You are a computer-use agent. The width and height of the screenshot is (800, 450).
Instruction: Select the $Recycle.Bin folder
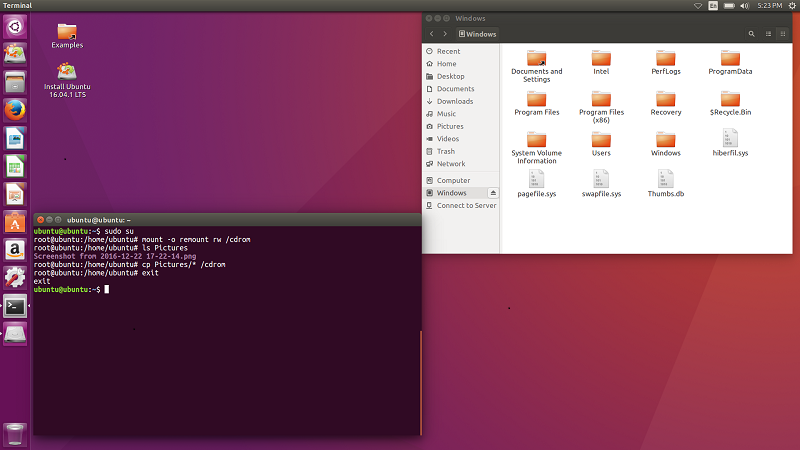[730, 104]
